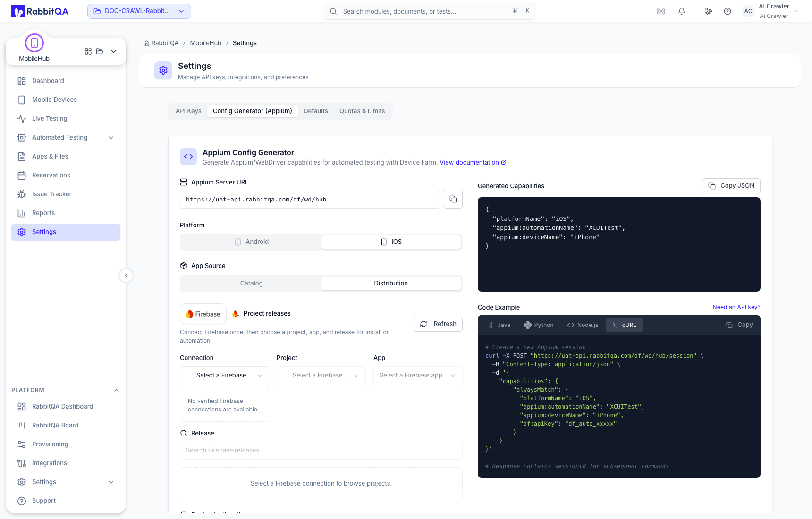Open the help question mark icon
Image resolution: width=812 pixels, height=519 pixels.
click(x=727, y=11)
